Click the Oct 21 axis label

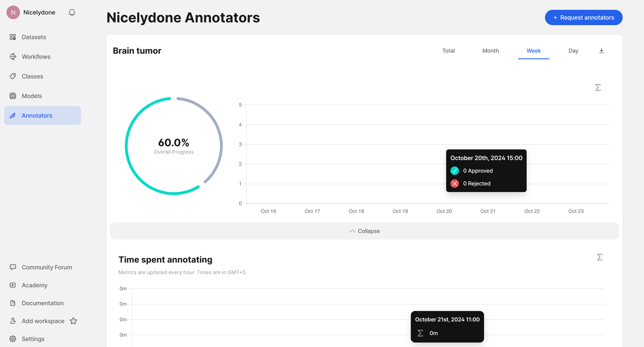click(488, 211)
